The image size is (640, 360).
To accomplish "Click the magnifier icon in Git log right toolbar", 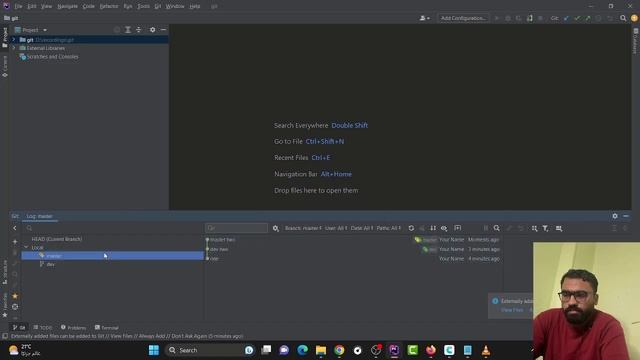I will pyautogui.click(x=497, y=228).
